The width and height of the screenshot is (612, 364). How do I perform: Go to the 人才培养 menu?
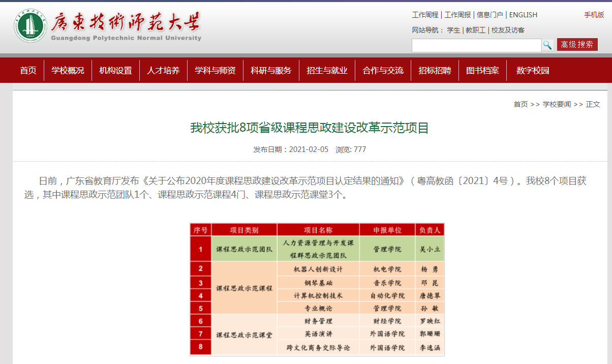pyautogui.click(x=163, y=71)
